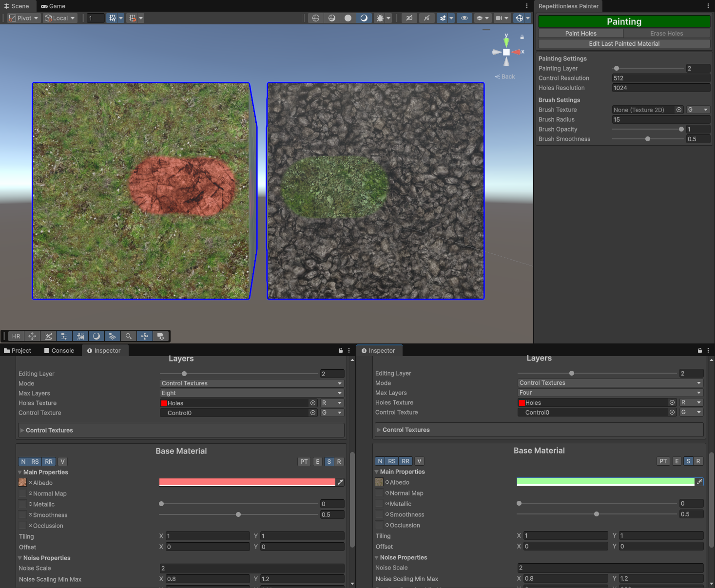
Task: Click the HR overlay button
Action: click(16, 336)
